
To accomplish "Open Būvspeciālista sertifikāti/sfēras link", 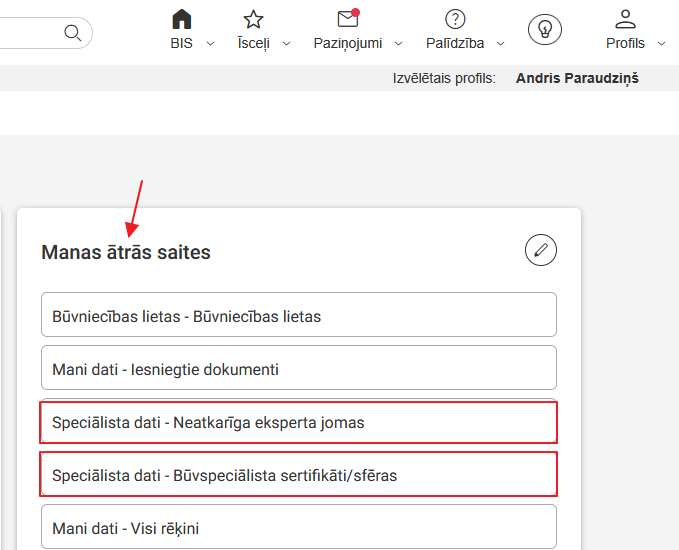I will (x=298, y=475).
